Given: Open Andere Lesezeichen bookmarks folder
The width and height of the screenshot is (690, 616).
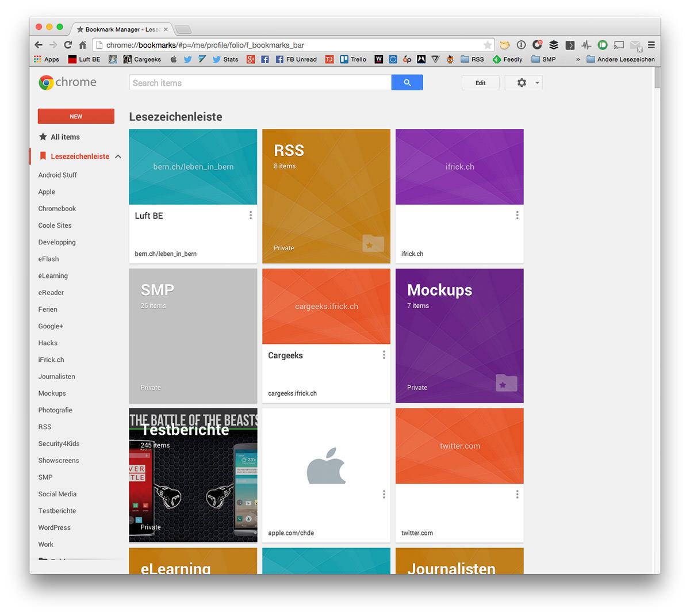Looking at the screenshot, I should coord(620,59).
